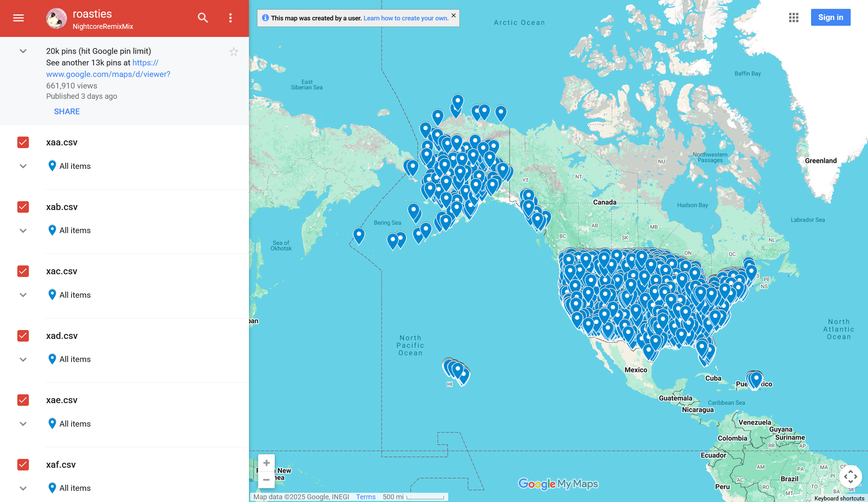Click the Google My Maps logo
The width and height of the screenshot is (868, 502).
[558, 484]
